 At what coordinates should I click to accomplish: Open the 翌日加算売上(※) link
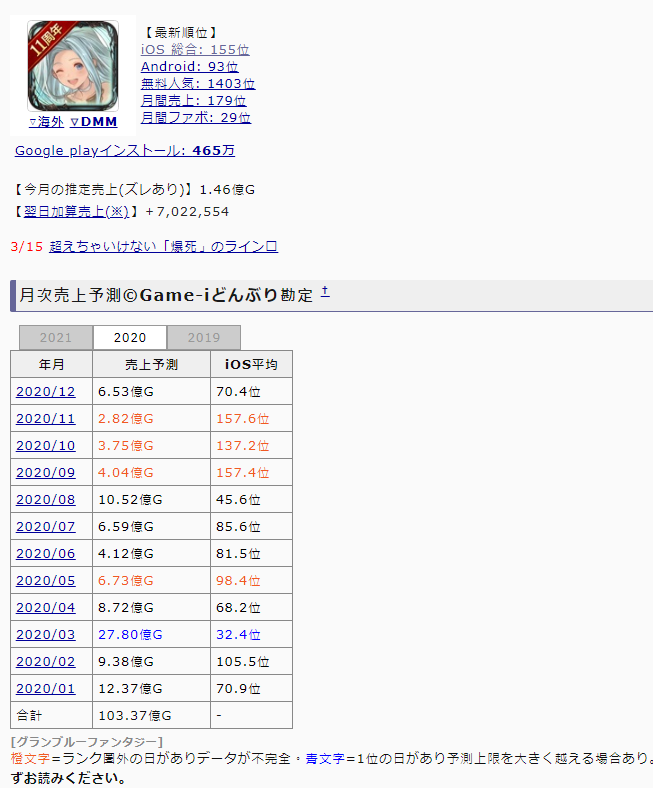[76, 212]
